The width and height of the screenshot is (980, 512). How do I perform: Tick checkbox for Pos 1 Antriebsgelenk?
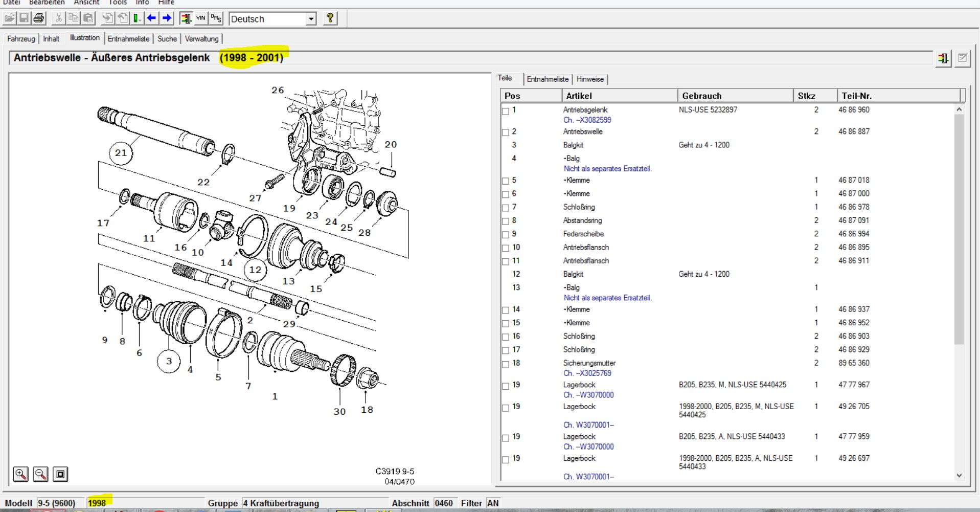(x=506, y=111)
